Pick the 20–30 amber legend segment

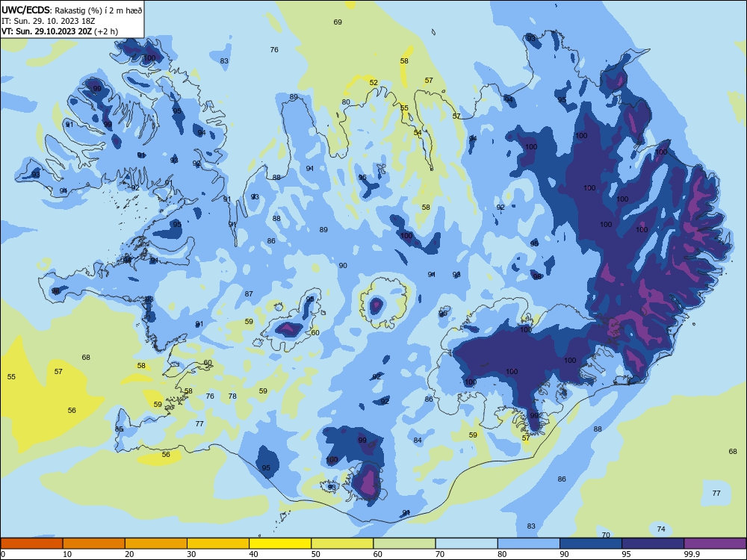(x=156, y=544)
